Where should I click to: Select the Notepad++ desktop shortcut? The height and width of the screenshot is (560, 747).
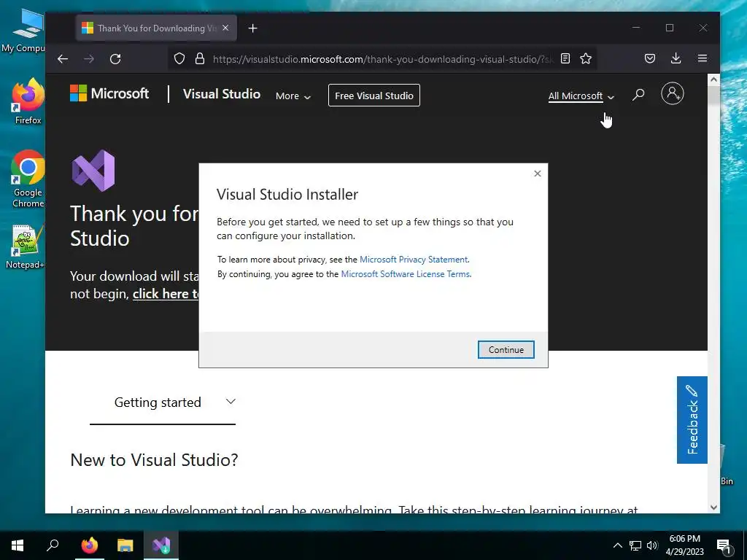pos(26,246)
